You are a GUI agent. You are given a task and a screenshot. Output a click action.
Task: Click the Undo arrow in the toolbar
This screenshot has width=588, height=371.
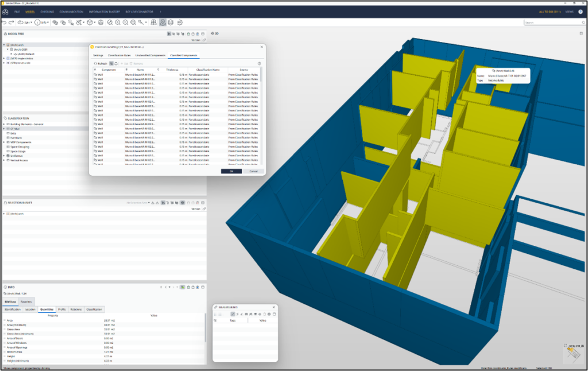point(5,22)
